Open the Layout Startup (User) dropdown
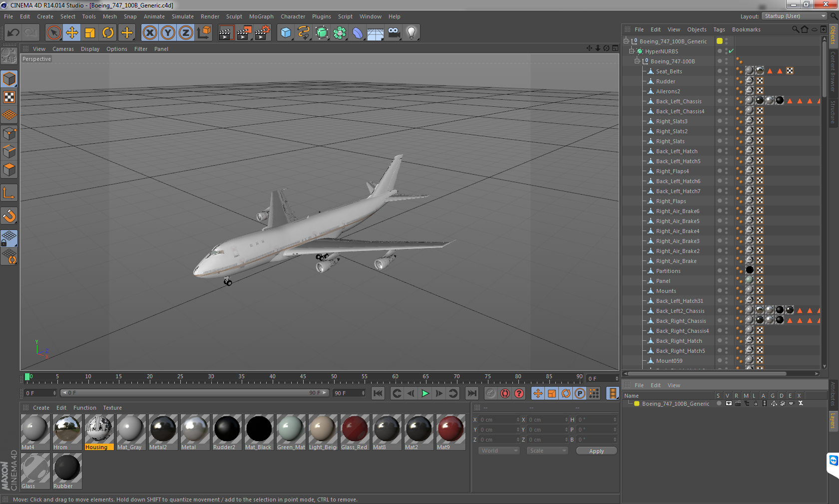Viewport: 839px width, 504px height. click(795, 16)
